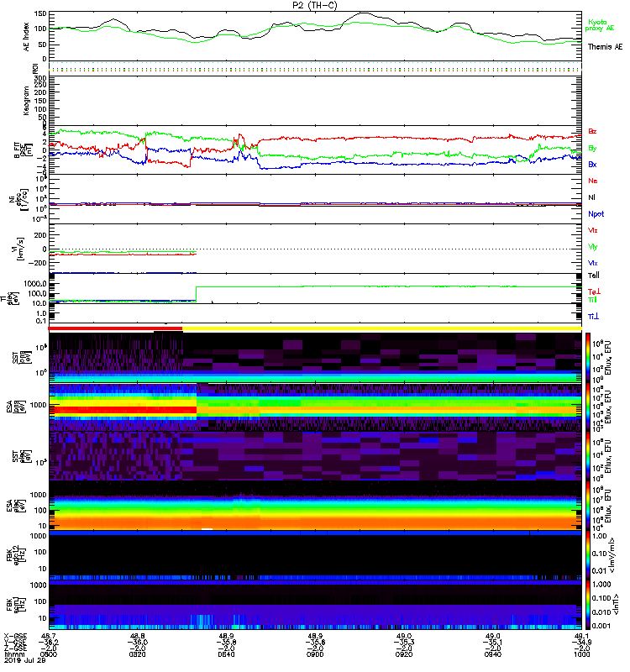Click the <|mV/m|> electric field colorbar
This screenshot has height=672, width=630.
588,555
